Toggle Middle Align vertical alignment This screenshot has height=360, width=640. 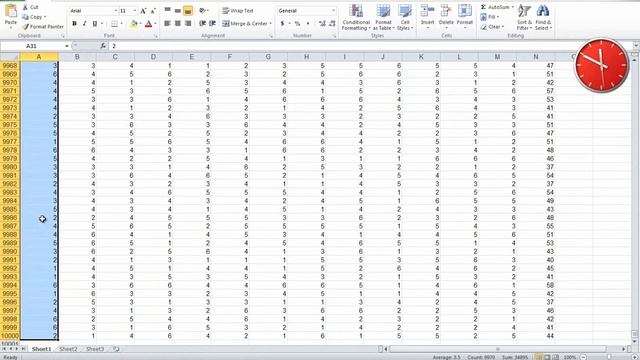tap(178, 11)
